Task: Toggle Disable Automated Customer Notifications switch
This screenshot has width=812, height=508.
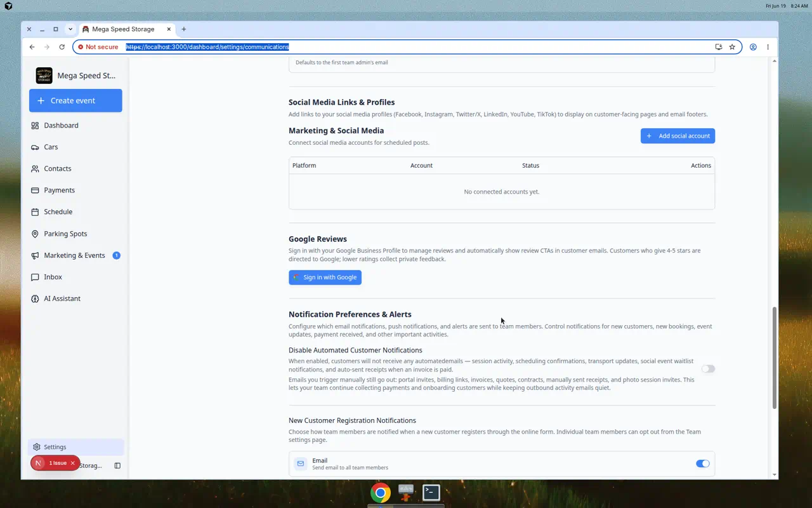Action: pos(708,369)
